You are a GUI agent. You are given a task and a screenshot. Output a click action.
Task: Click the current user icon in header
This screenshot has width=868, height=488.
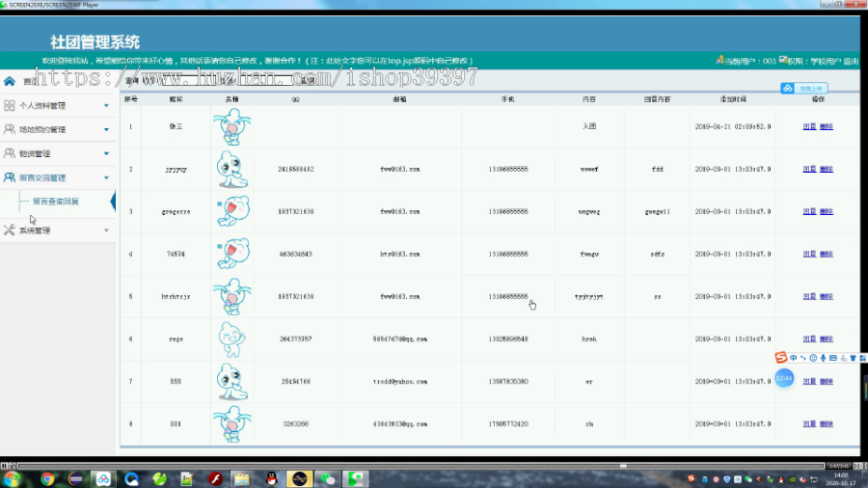pos(719,60)
